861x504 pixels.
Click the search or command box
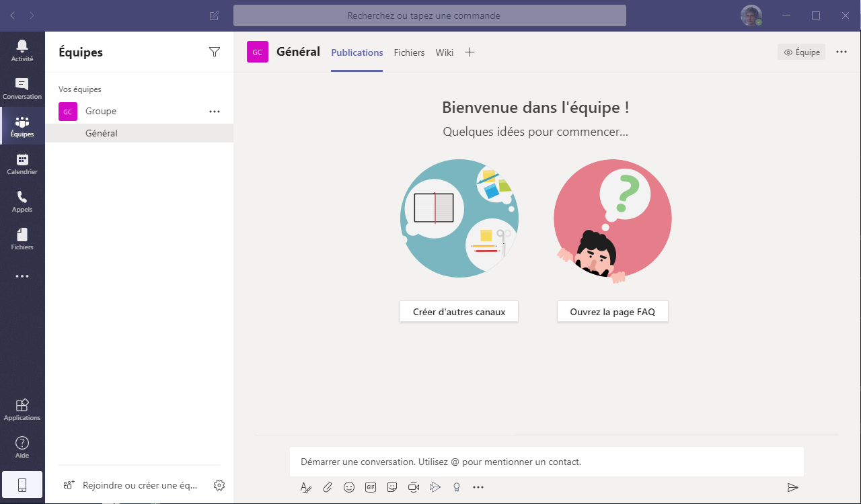click(430, 15)
